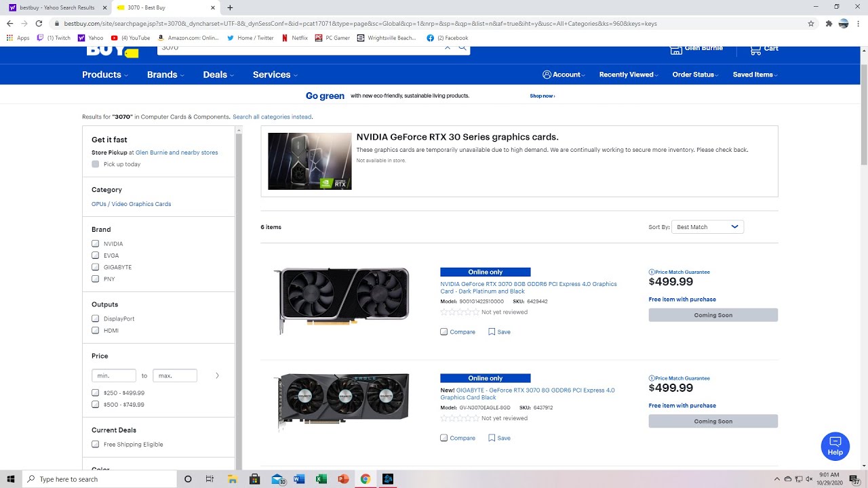Open the Sort By Best Match dropdown
The height and width of the screenshot is (488, 868).
tap(708, 227)
